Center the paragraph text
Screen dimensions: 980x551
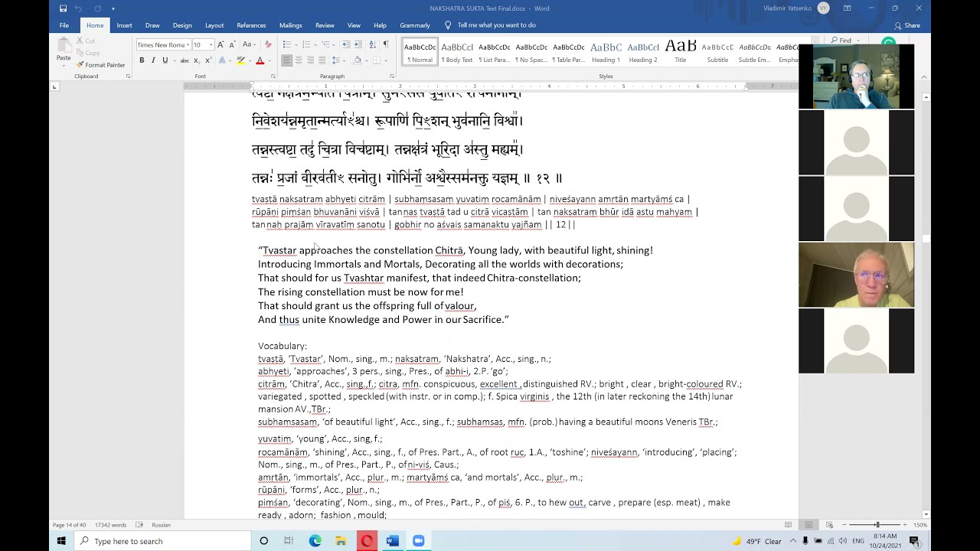(x=299, y=60)
